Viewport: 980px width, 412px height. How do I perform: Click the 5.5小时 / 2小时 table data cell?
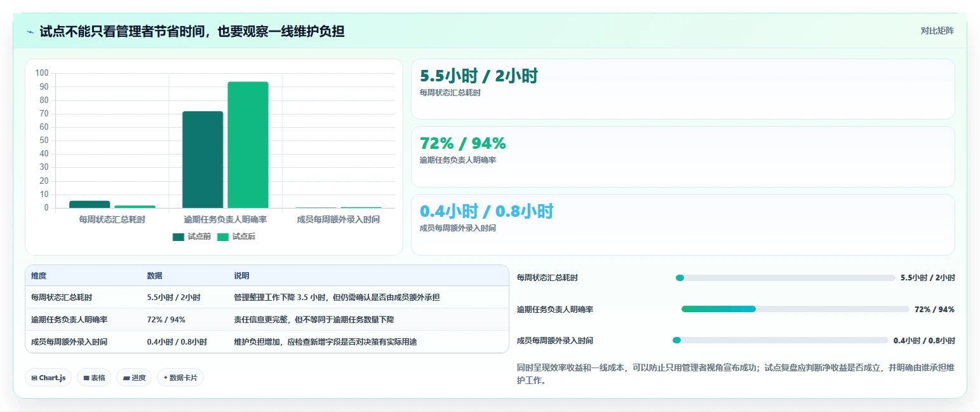click(174, 298)
